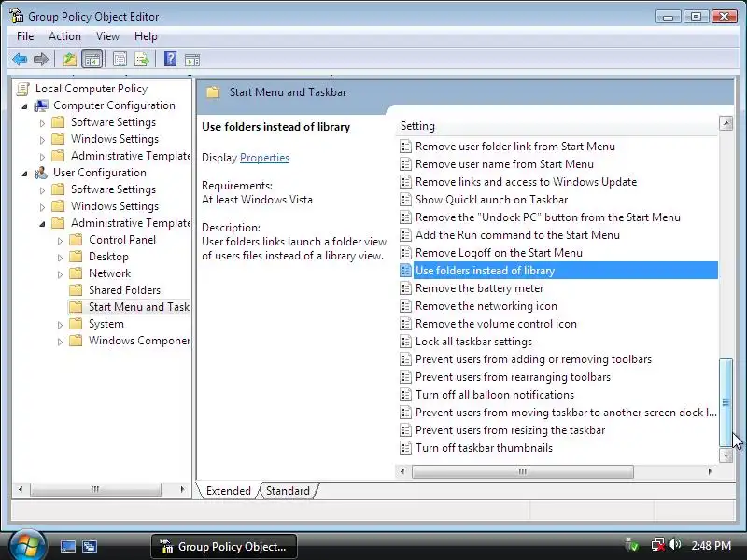Select 'Add the Run command to the Start Menu'
This screenshot has height=560, width=747.
point(517,235)
